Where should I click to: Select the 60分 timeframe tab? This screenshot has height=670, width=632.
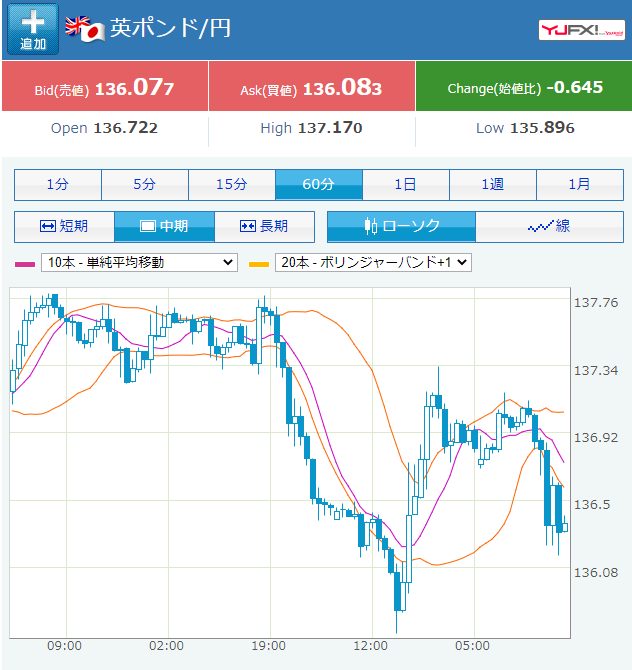319,184
